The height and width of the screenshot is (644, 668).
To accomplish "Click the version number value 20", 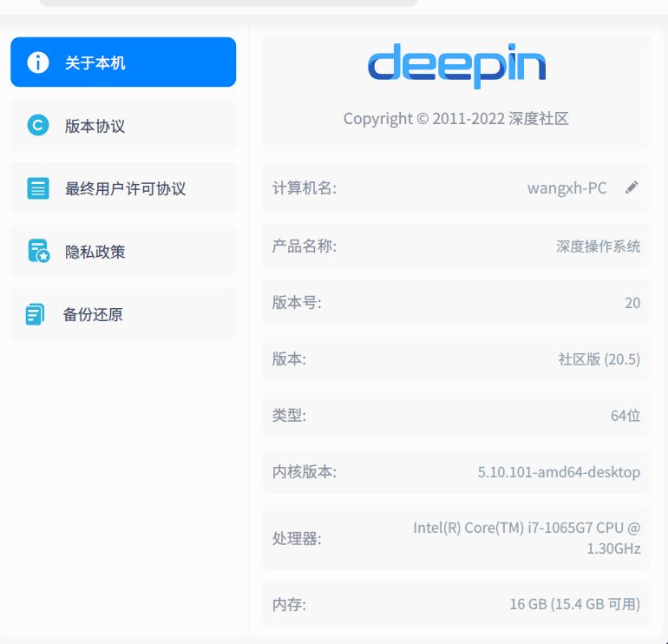I will [x=632, y=303].
